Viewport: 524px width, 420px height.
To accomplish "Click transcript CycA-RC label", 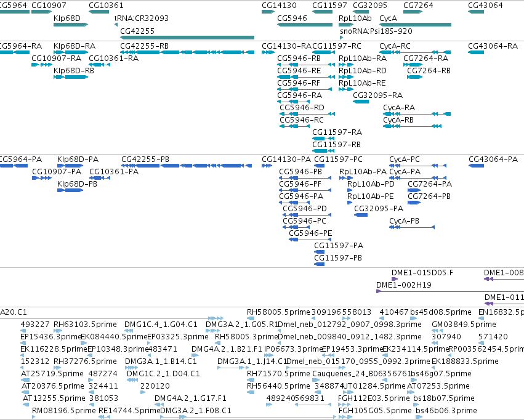I will [x=395, y=46].
